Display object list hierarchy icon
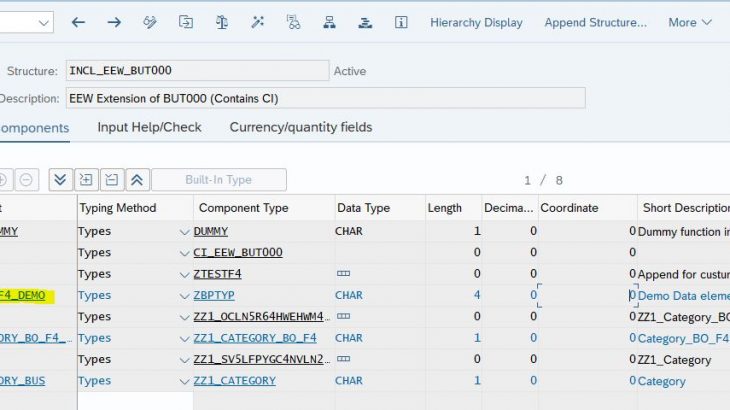The height and width of the screenshot is (410, 730). pyautogui.click(x=329, y=22)
